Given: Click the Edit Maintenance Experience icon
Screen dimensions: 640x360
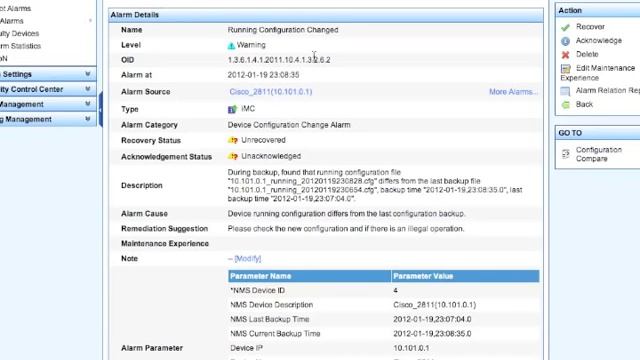Looking at the screenshot, I should click(565, 69).
